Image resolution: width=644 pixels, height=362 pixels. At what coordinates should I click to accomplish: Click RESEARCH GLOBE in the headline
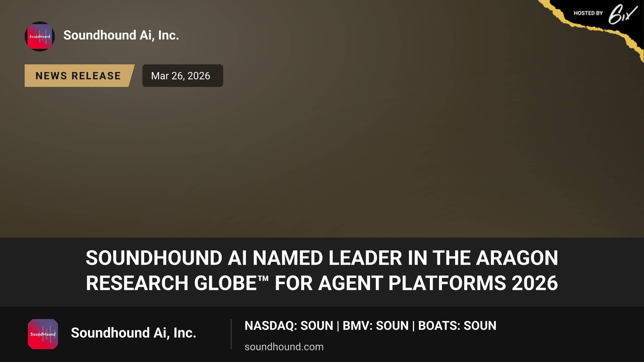point(171,283)
